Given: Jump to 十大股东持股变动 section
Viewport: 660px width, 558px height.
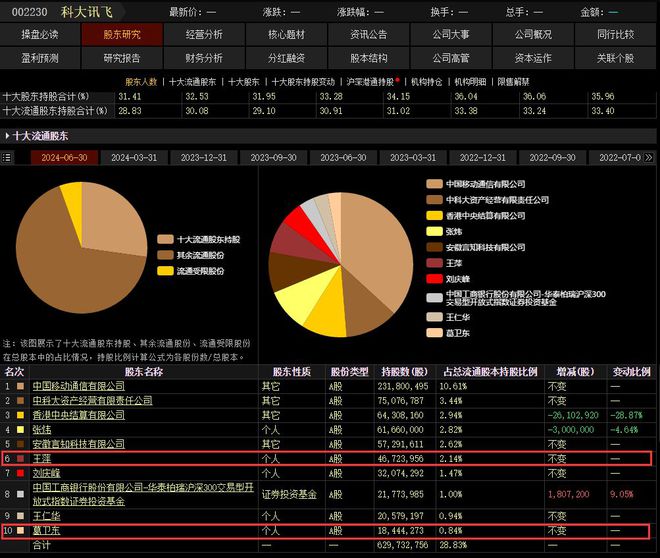Looking at the screenshot, I should pyautogui.click(x=303, y=82).
